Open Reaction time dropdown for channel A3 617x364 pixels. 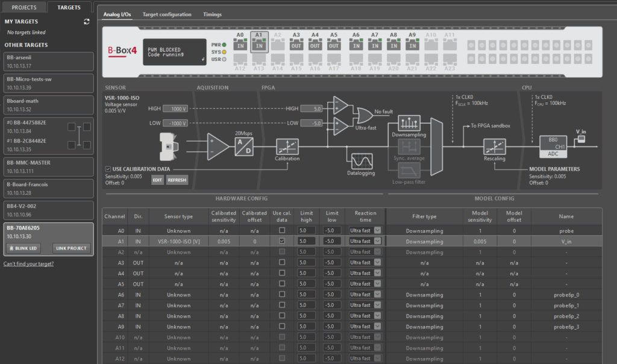[378, 263]
